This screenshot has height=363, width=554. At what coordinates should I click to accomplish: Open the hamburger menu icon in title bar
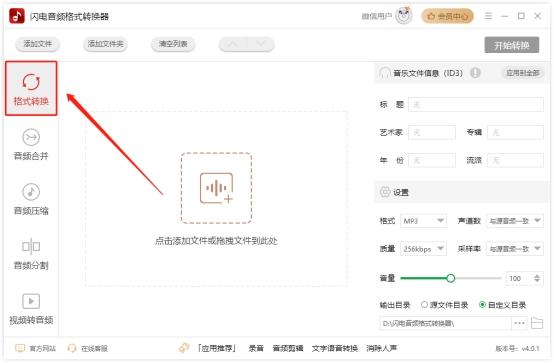click(x=488, y=16)
